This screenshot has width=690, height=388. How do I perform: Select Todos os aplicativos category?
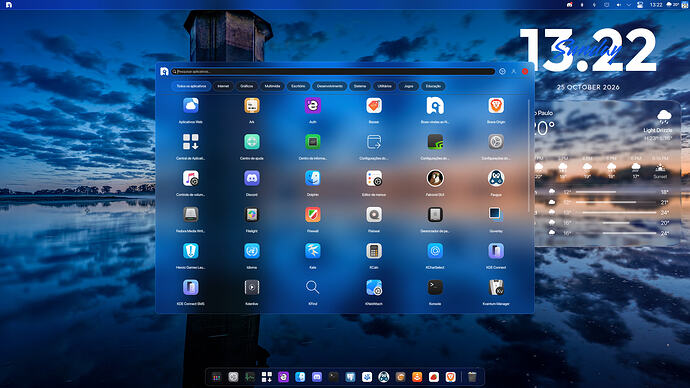click(191, 86)
